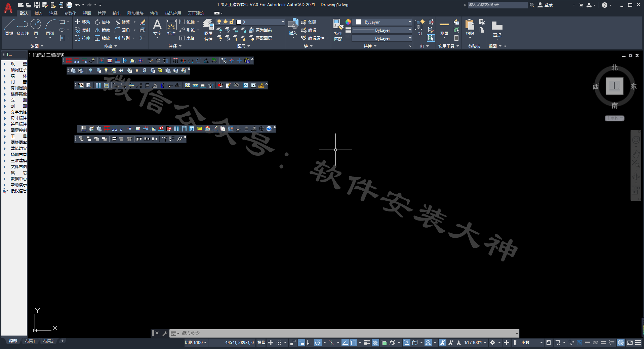Click the 拉伸 (Stretch) tool
The height and width of the screenshot is (349, 644).
click(x=83, y=38)
